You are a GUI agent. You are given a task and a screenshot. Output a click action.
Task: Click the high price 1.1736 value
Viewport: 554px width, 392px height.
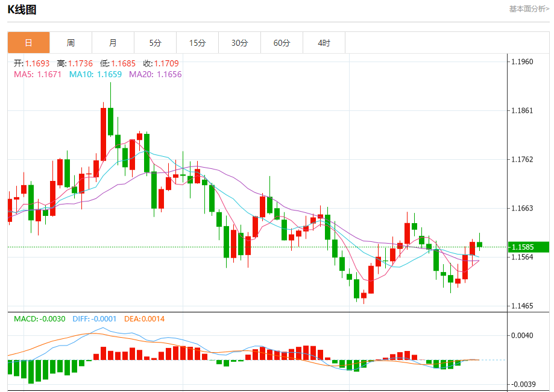80,63
